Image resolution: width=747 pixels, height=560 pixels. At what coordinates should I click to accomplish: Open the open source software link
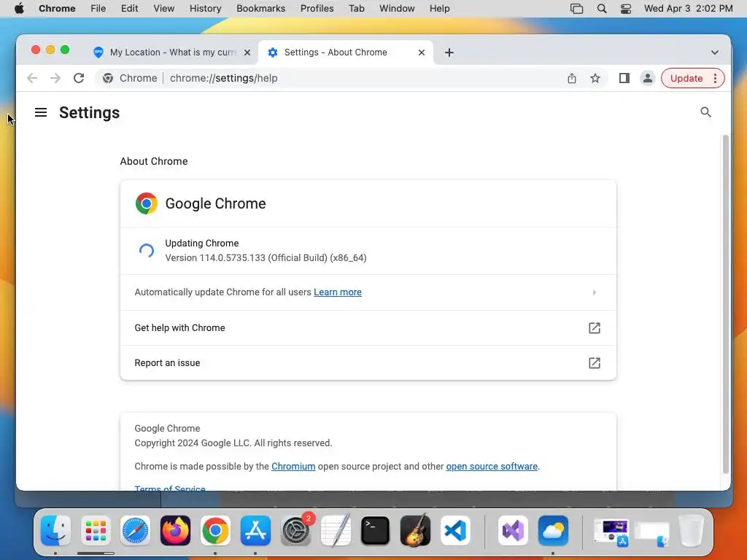click(x=492, y=467)
